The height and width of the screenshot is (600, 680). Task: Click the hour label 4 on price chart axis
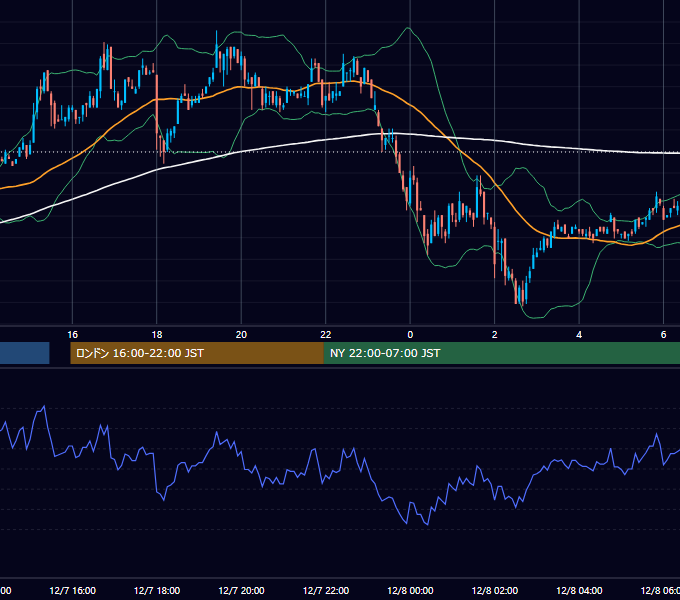pos(579,334)
